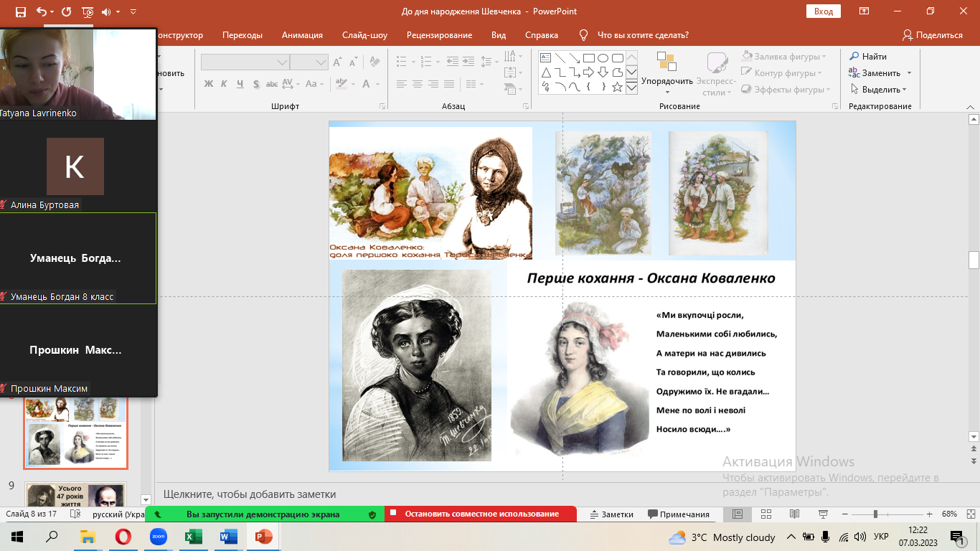Click zoom in plus button
980x551 pixels.
click(x=930, y=514)
